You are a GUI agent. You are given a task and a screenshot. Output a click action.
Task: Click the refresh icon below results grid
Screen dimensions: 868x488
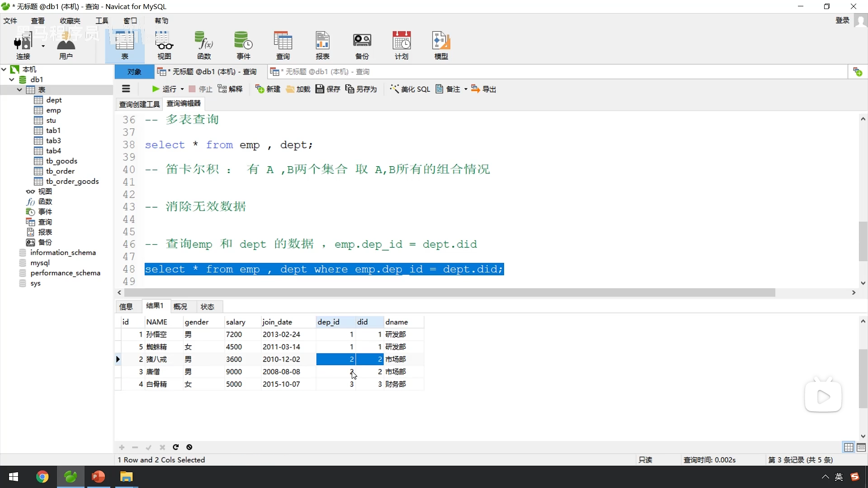[176, 447]
